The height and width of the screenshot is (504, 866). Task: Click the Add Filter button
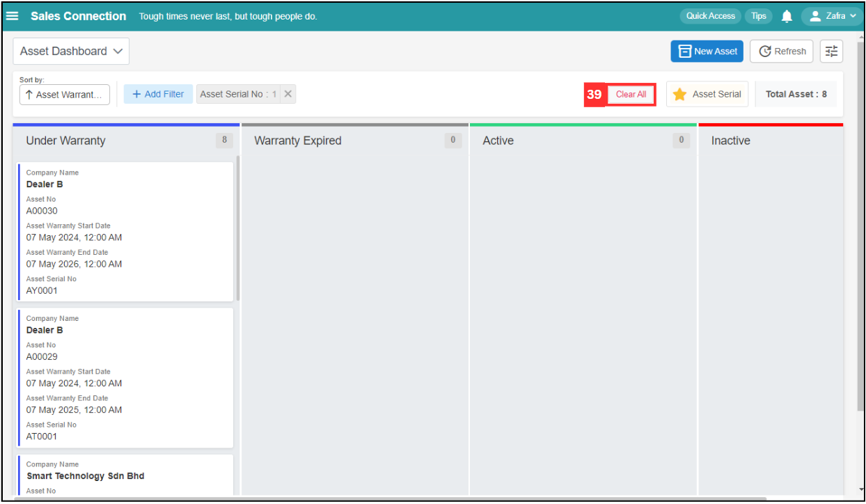[158, 94]
